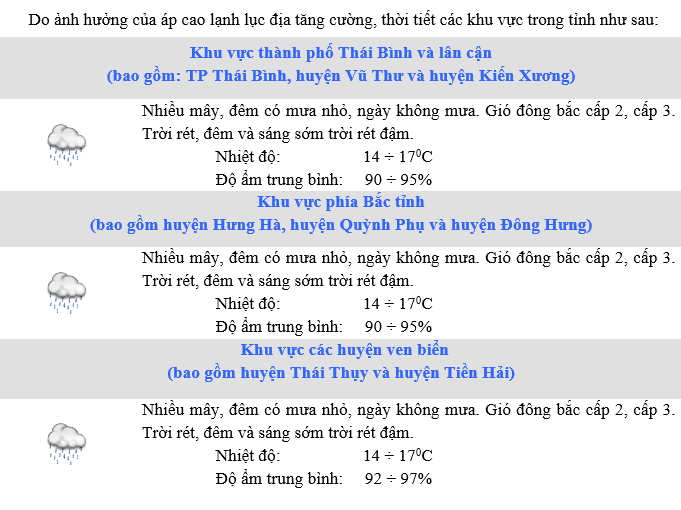This screenshot has width=681, height=510.
Task: Click 'Độ ẩm trung bình:' label in the coastal section
Action: [x=279, y=479]
